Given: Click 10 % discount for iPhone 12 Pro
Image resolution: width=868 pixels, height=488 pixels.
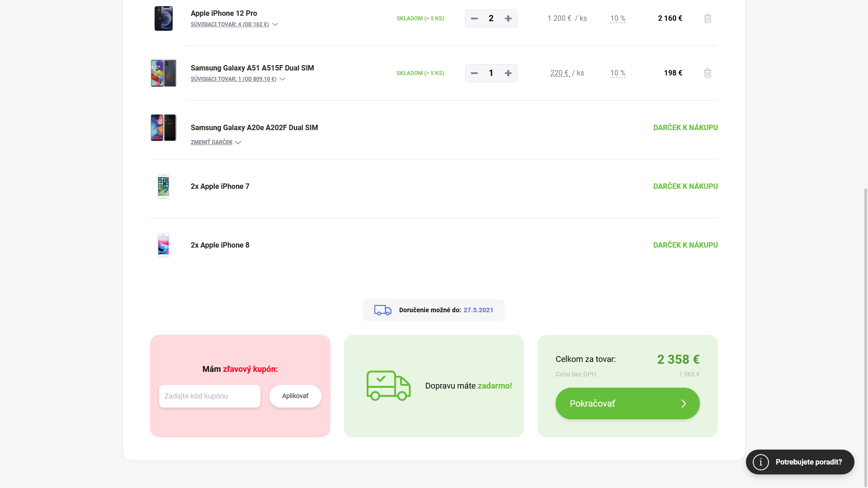Looking at the screenshot, I should point(618,19).
